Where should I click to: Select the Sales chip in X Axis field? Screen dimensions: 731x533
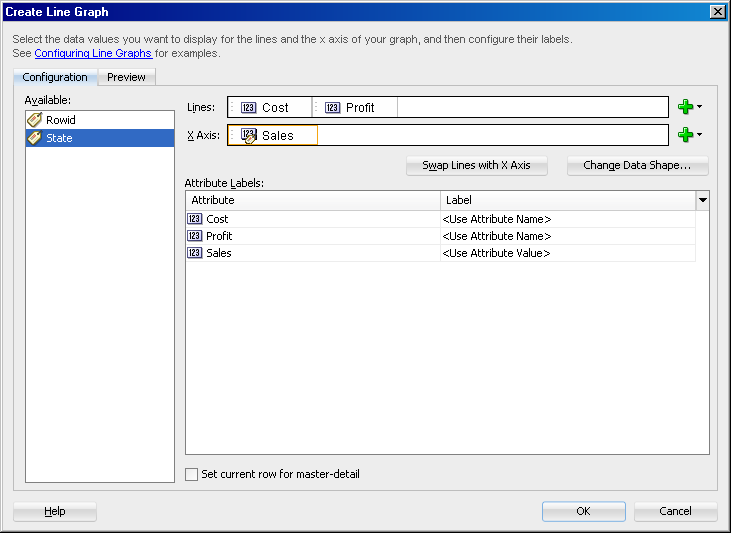[273, 136]
